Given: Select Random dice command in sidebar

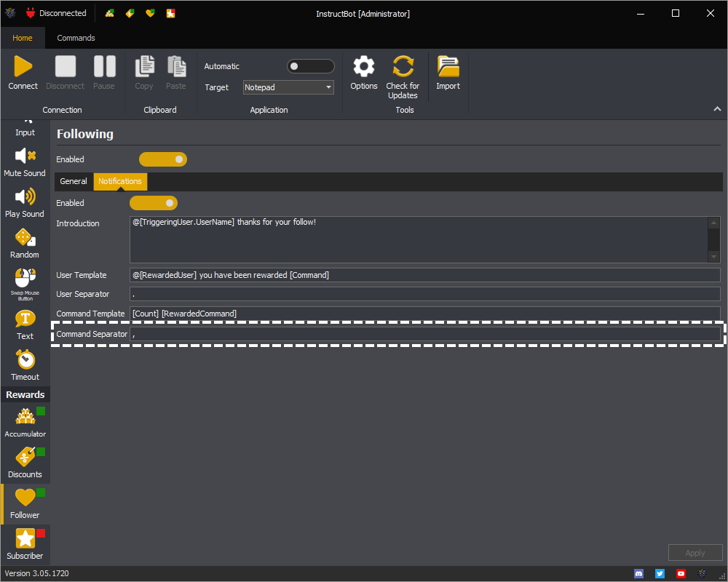Looking at the screenshot, I should (25, 244).
